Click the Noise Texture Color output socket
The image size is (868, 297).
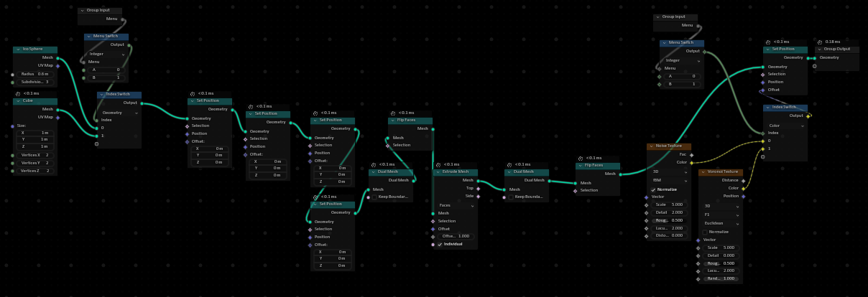point(691,162)
